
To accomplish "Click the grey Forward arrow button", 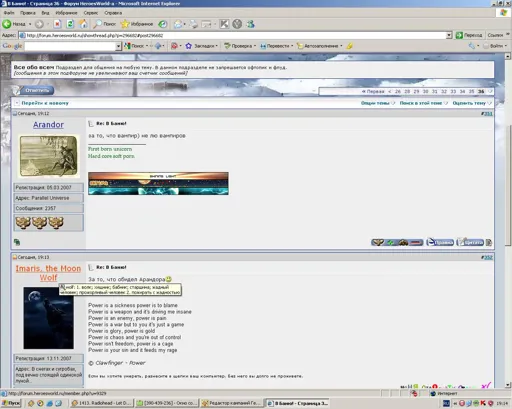I will [39, 24].
